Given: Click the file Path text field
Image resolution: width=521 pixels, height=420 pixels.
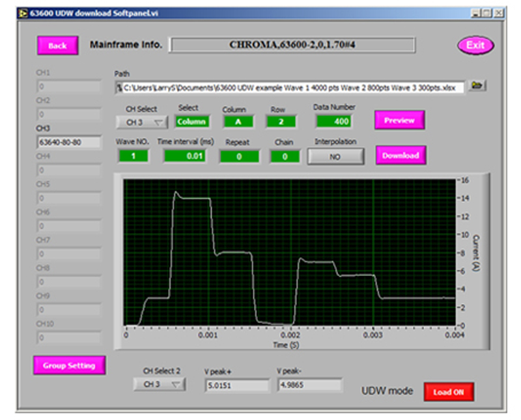Looking at the screenshot, I should [289, 88].
